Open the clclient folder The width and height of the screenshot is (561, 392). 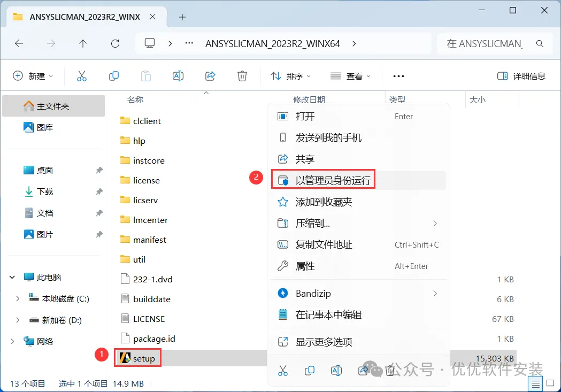(x=141, y=121)
